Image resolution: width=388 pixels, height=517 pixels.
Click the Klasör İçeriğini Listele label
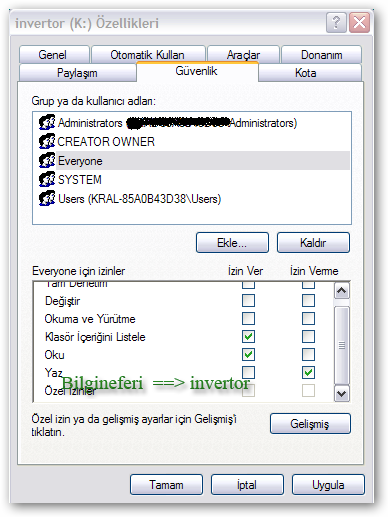pos(95,337)
